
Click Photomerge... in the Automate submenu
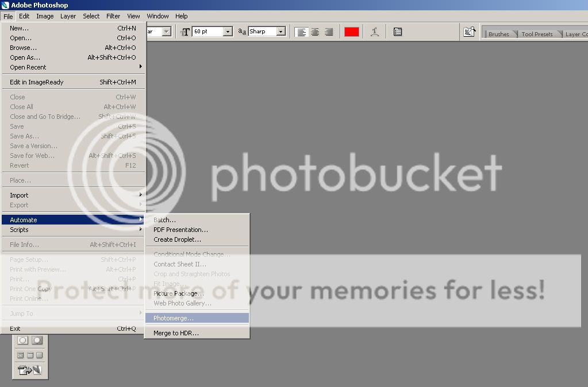coord(197,318)
